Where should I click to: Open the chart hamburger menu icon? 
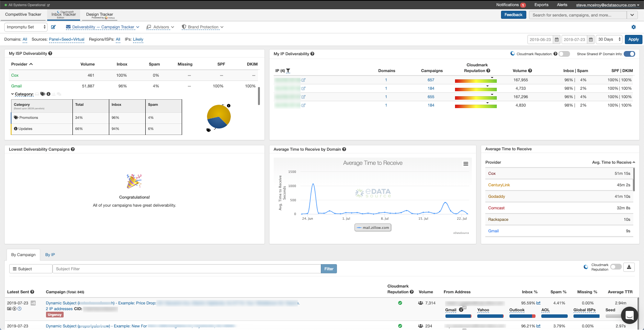coord(466,164)
